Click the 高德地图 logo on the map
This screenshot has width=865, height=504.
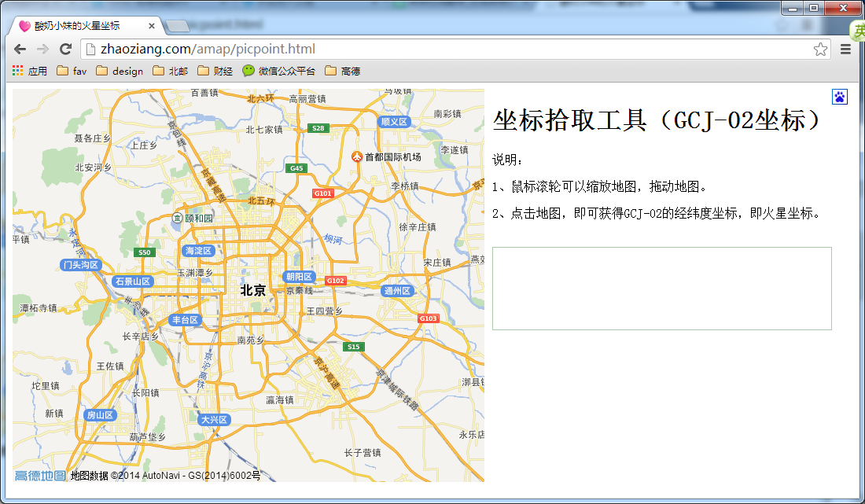[40, 476]
